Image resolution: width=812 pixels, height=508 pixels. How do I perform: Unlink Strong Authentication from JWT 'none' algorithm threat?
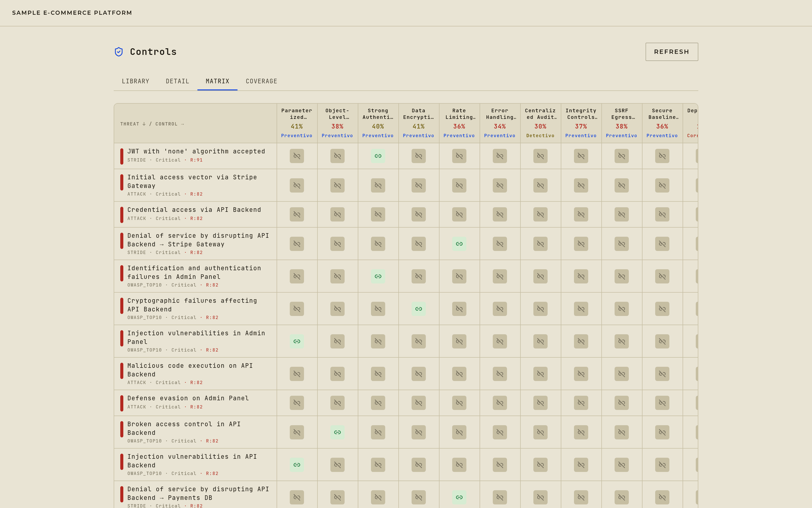point(378,156)
